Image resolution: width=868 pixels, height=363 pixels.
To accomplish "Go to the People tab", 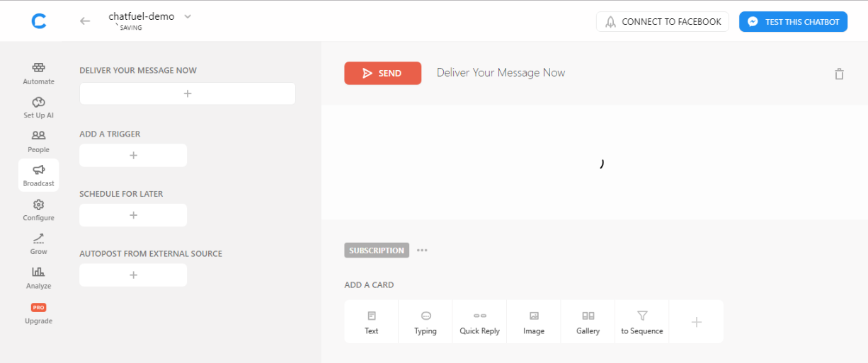I will [x=38, y=142].
